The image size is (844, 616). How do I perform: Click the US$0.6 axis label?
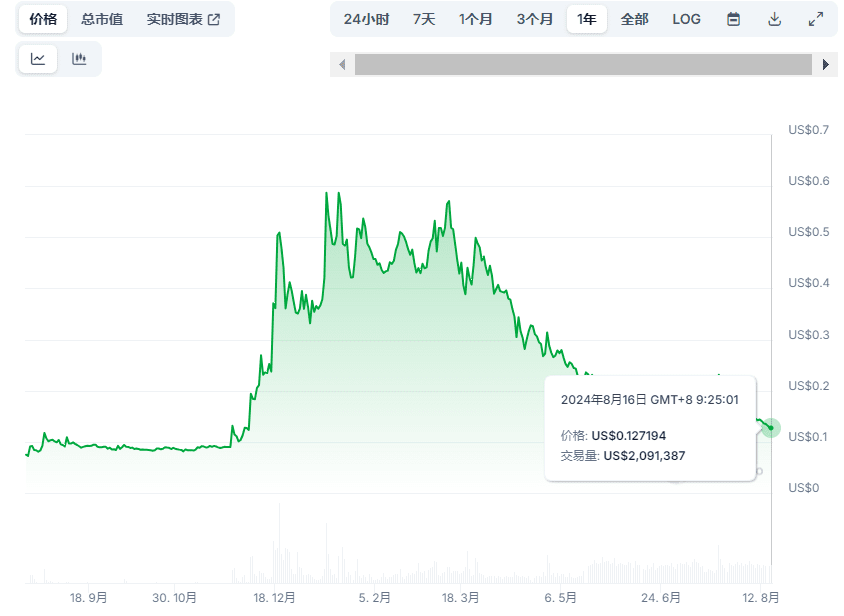point(808,181)
